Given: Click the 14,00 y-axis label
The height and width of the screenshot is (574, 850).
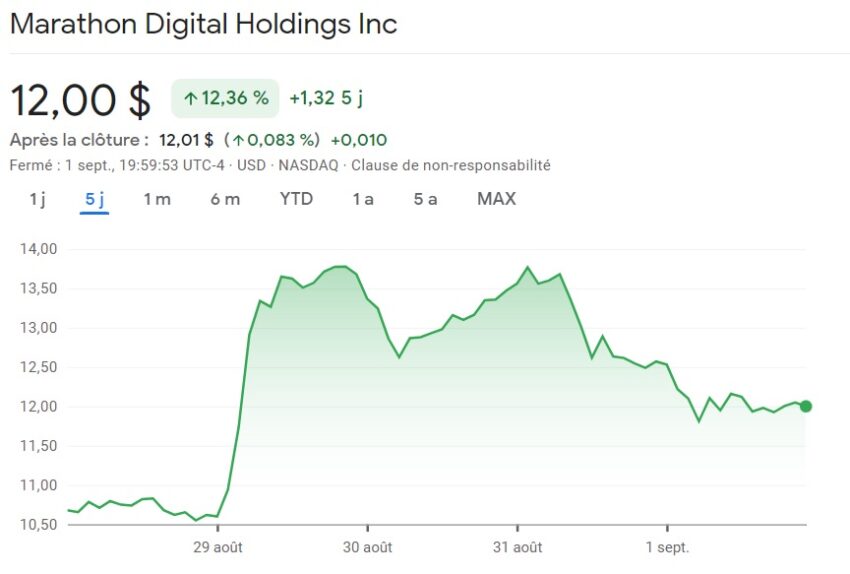Looking at the screenshot, I should [38, 249].
